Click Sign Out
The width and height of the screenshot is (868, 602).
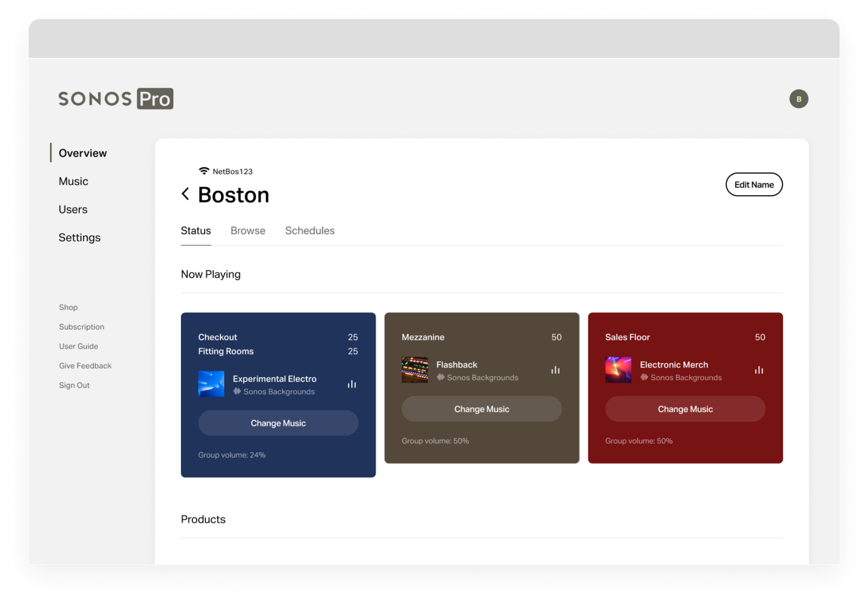point(74,385)
